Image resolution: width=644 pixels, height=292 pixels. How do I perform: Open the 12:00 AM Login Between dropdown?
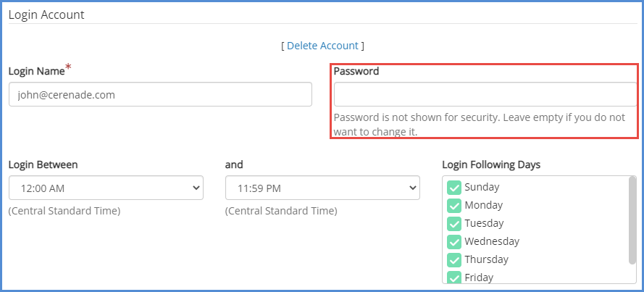click(106, 188)
